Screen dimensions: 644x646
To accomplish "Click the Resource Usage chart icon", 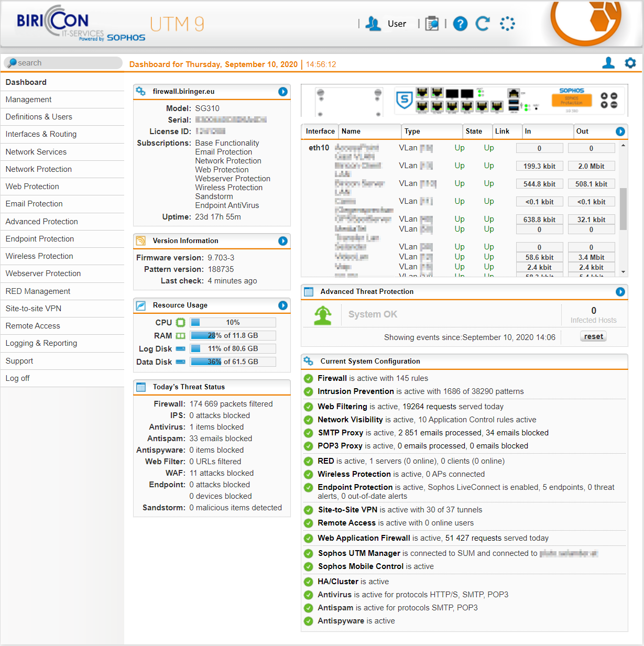I will pos(141,305).
